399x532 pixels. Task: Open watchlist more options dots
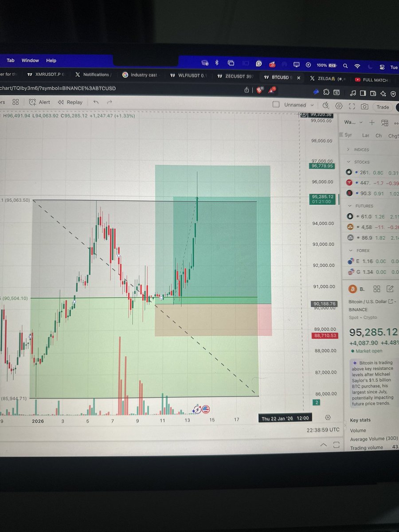396,123
